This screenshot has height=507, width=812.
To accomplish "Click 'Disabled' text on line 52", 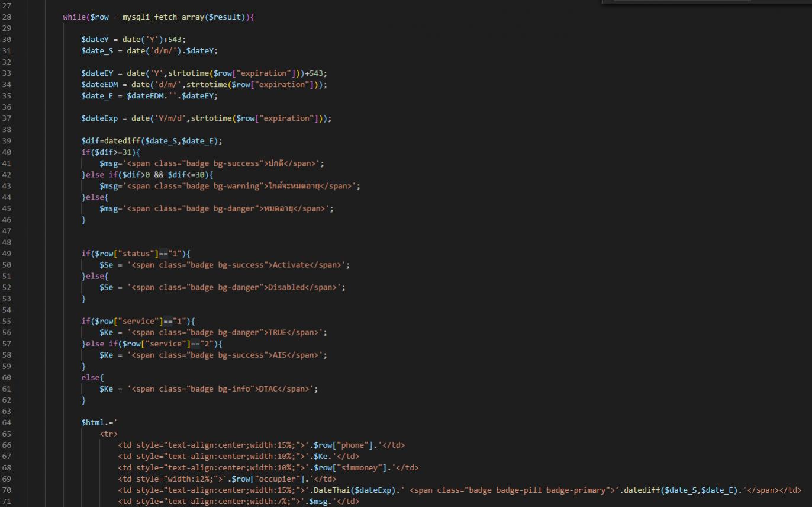I will tap(286, 287).
